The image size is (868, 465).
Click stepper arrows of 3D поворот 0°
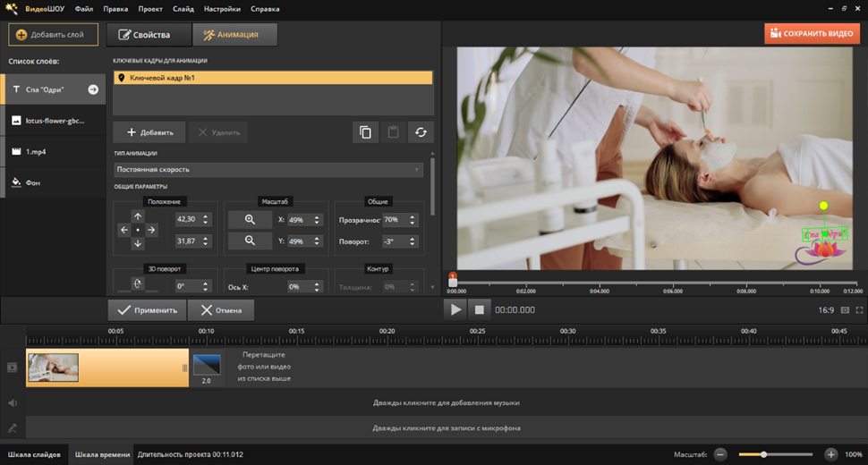(206, 286)
